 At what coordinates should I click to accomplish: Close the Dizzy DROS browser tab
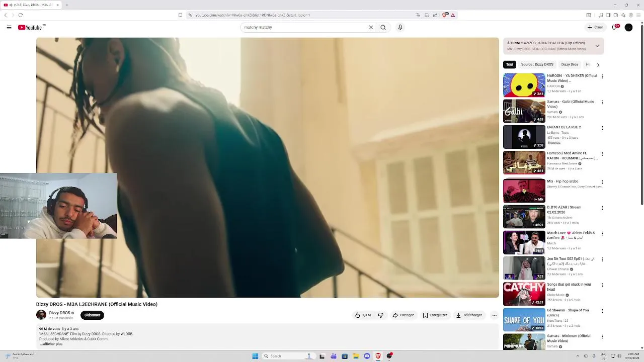(57, 5)
